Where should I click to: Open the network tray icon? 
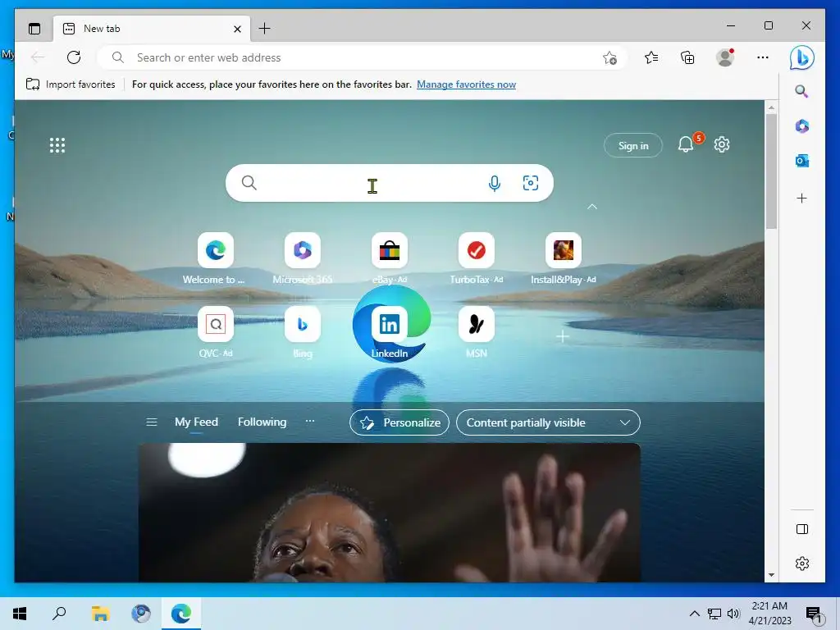(x=714, y=614)
